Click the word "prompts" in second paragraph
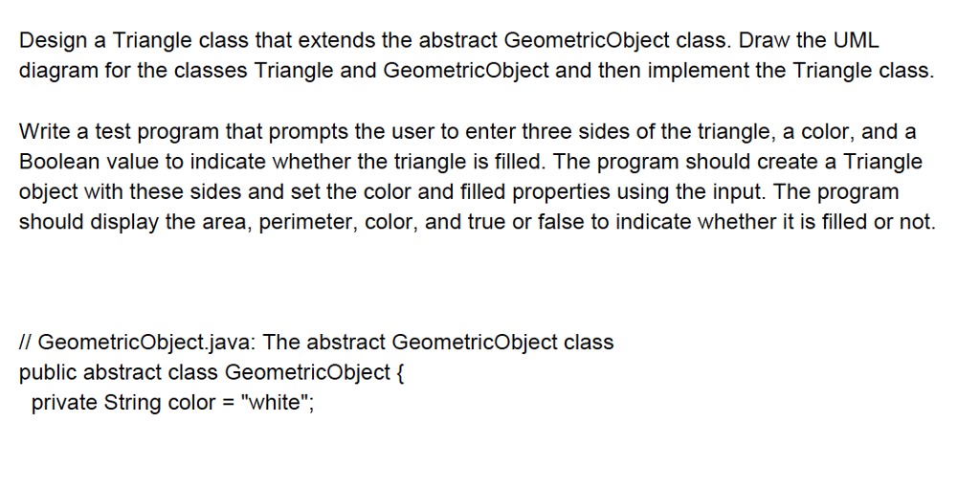Viewport: 980px width, 489px height. [309, 131]
